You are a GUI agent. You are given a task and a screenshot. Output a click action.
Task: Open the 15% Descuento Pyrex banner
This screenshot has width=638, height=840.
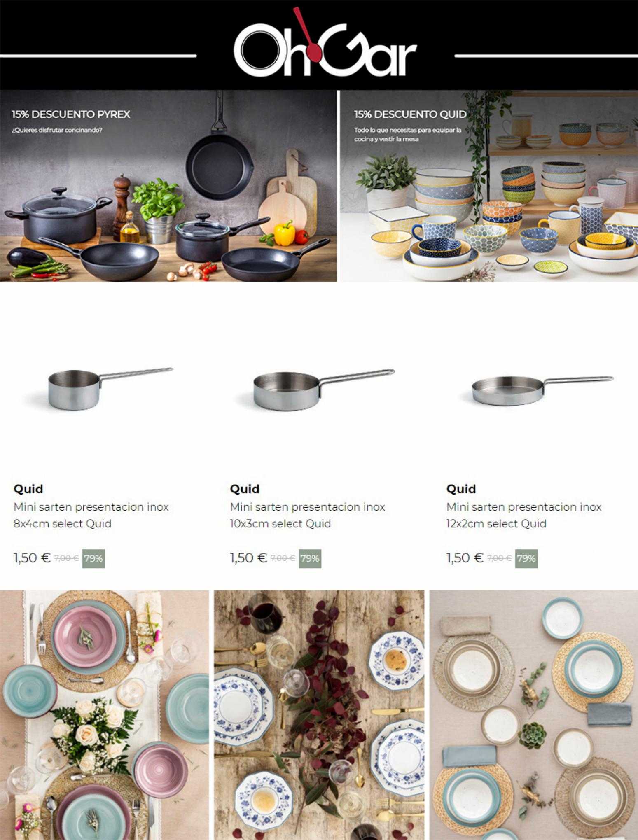pos(168,186)
